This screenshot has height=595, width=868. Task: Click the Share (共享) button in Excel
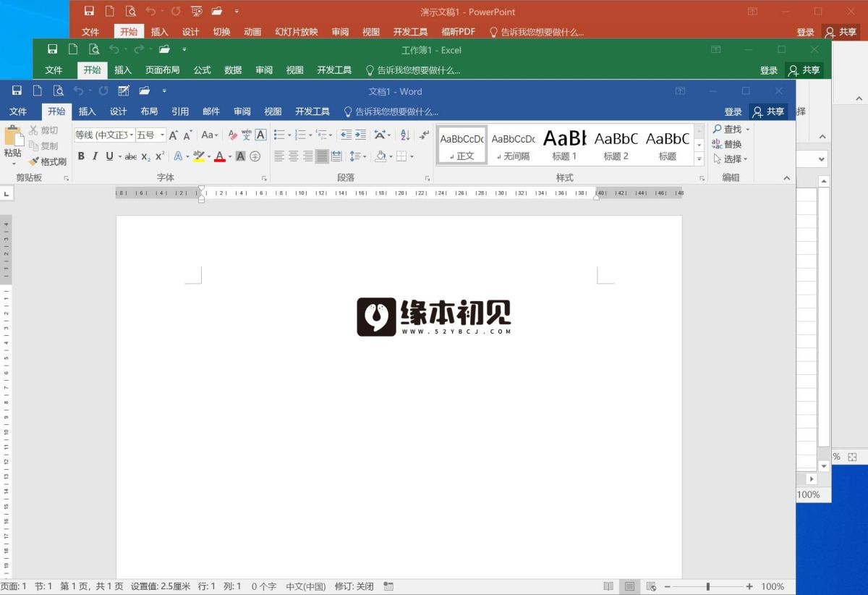coord(804,70)
